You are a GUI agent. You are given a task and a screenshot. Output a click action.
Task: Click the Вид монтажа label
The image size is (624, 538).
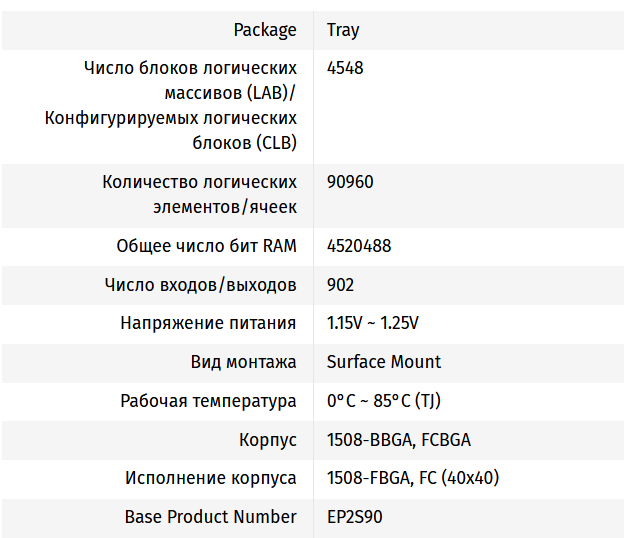(x=243, y=362)
